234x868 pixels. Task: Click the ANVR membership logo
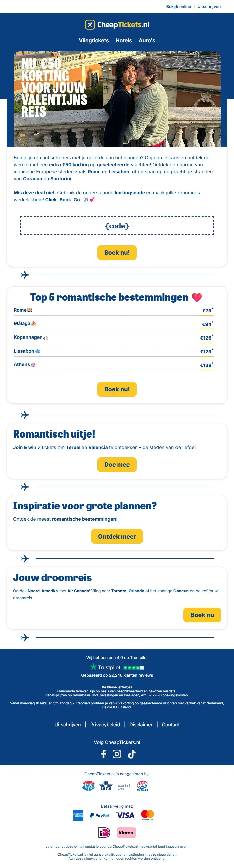[x=89, y=786]
